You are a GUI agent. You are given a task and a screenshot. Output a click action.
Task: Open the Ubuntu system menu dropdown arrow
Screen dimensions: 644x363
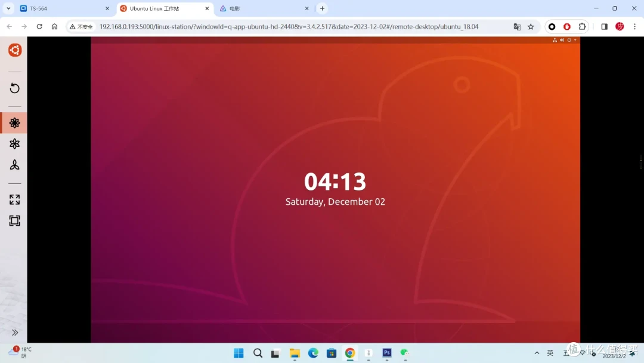pyautogui.click(x=575, y=40)
